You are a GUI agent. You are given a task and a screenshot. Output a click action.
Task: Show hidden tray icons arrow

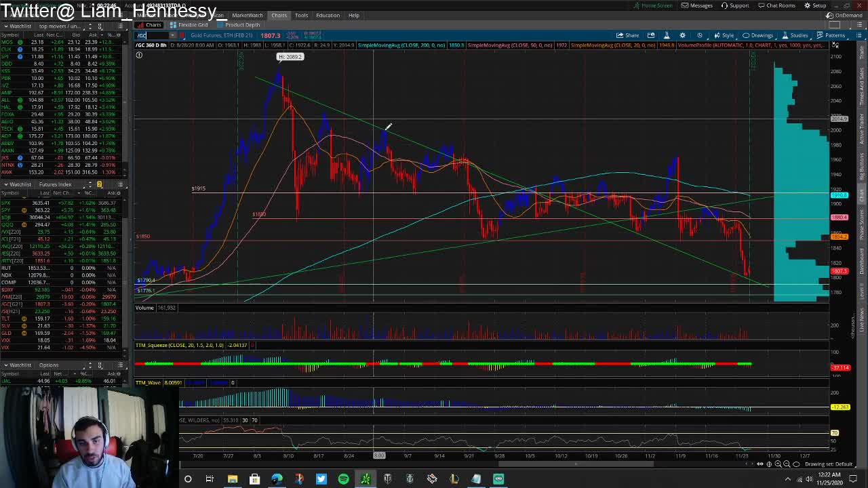tap(788, 479)
